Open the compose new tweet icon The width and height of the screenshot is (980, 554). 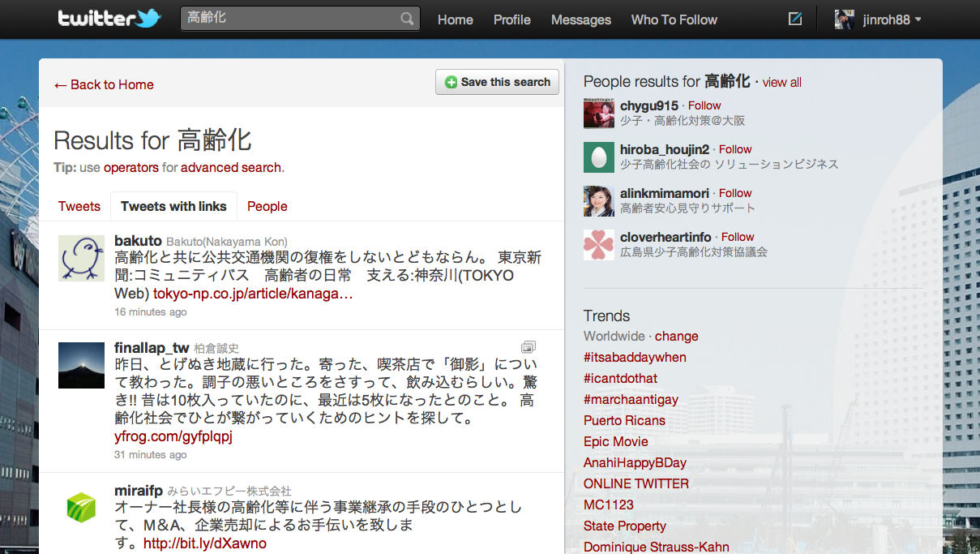[x=795, y=19]
